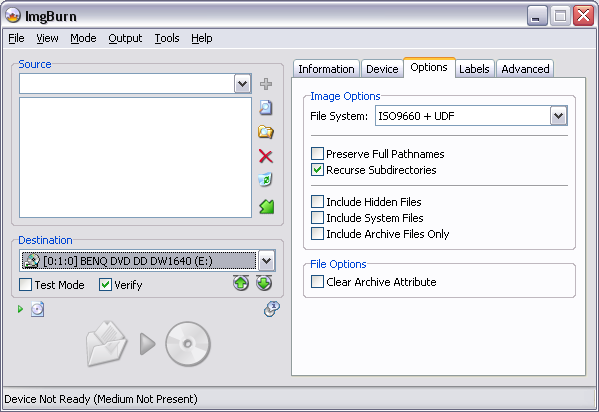Uncheck the Verify checkbox
599x412 pixels.
click(105, 285)
